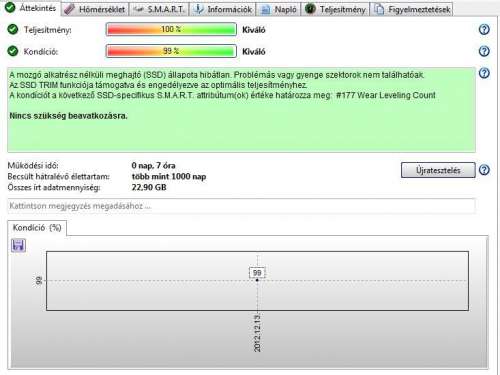Click the '22,90 GB' value
The width and height of the screenshot is (500, 375).
click(149, 187)
